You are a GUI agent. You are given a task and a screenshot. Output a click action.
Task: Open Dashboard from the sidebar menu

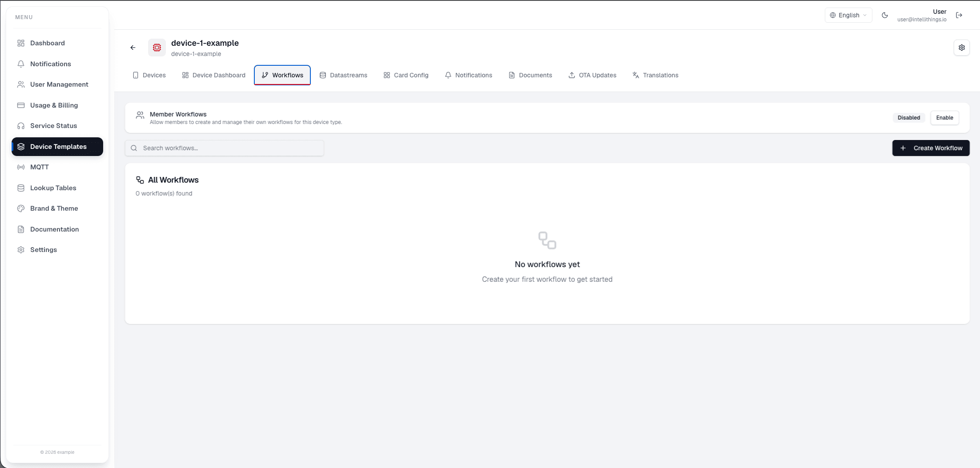[57, 43]
